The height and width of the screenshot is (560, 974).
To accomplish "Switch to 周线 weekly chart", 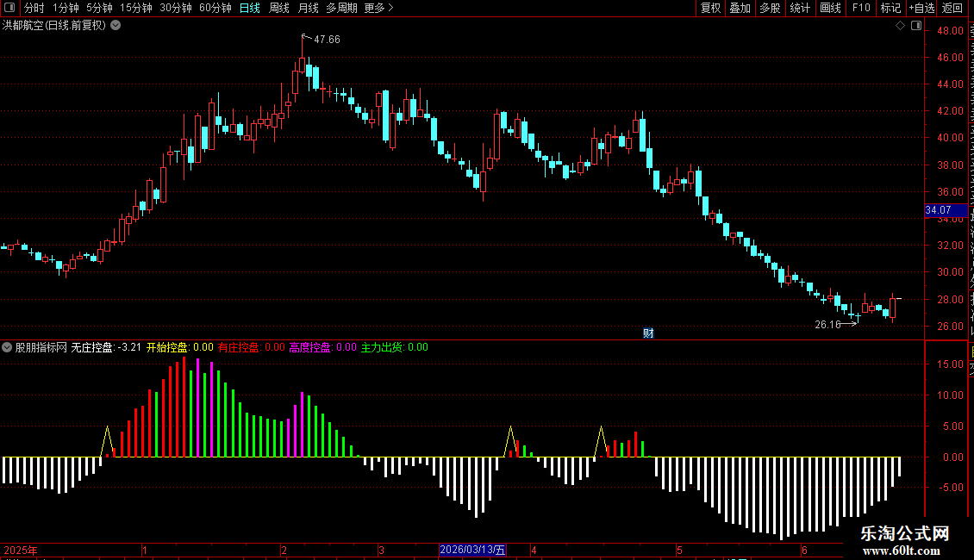I will (x=279, y=8).
